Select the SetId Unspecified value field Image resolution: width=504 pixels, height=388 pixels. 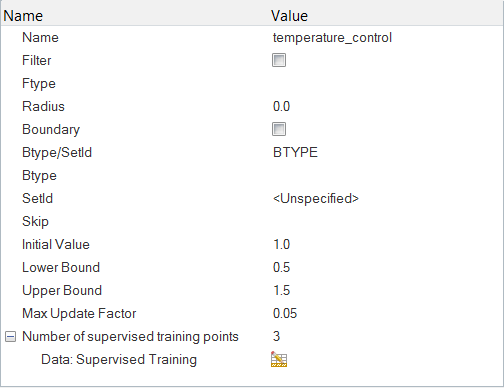click(387, 198)
